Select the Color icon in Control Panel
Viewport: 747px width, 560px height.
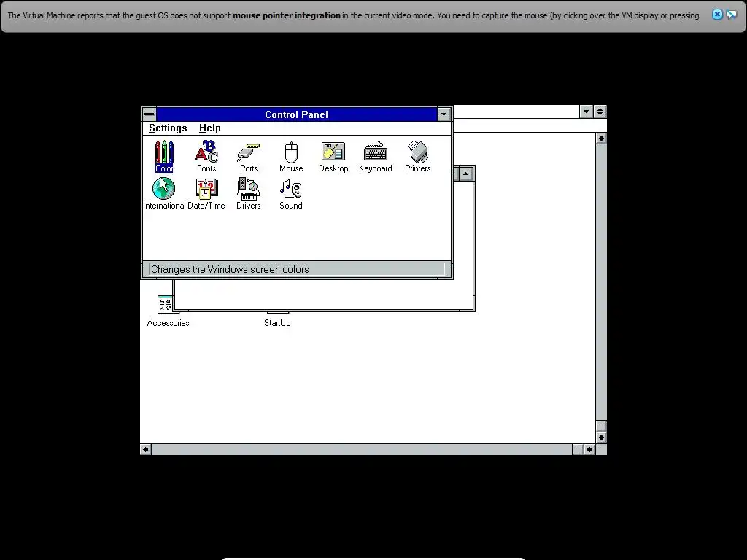click(x=164, y=156)
